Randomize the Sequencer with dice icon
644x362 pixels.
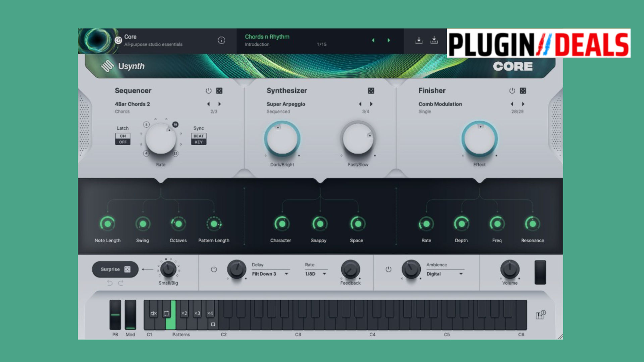[219, 91]
